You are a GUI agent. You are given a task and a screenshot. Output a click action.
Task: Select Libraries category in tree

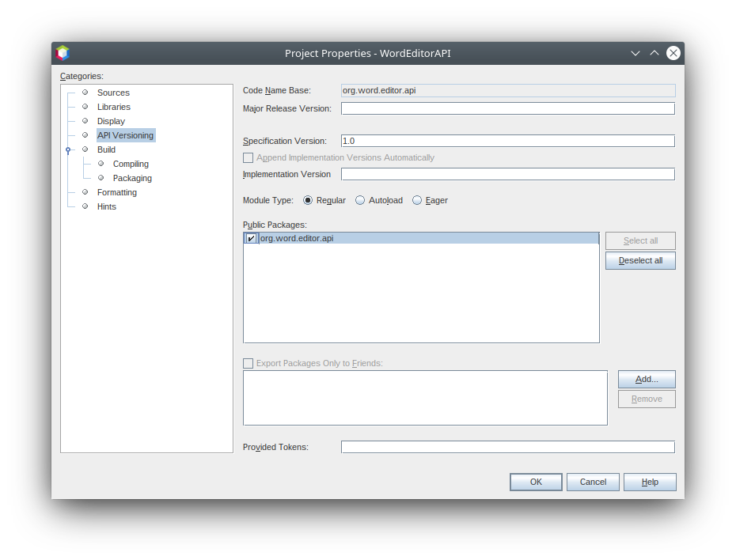click(114, 107)
